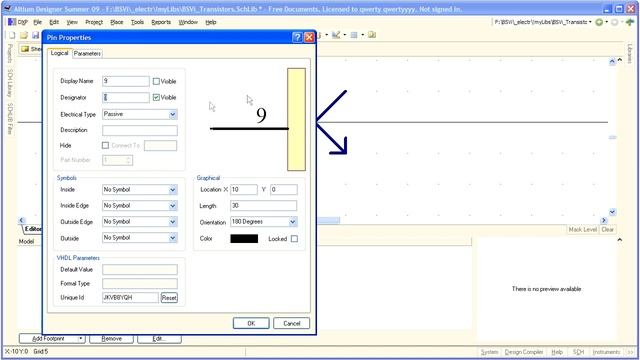Click the save toolbar icon
This screenshot has height=360, width=640.
coord(36,36)
